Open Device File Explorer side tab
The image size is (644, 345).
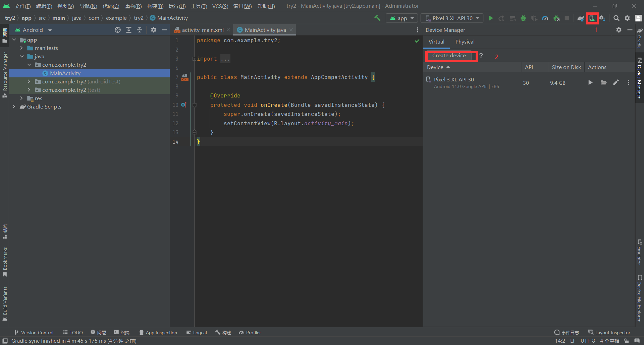tap(639, 298)
